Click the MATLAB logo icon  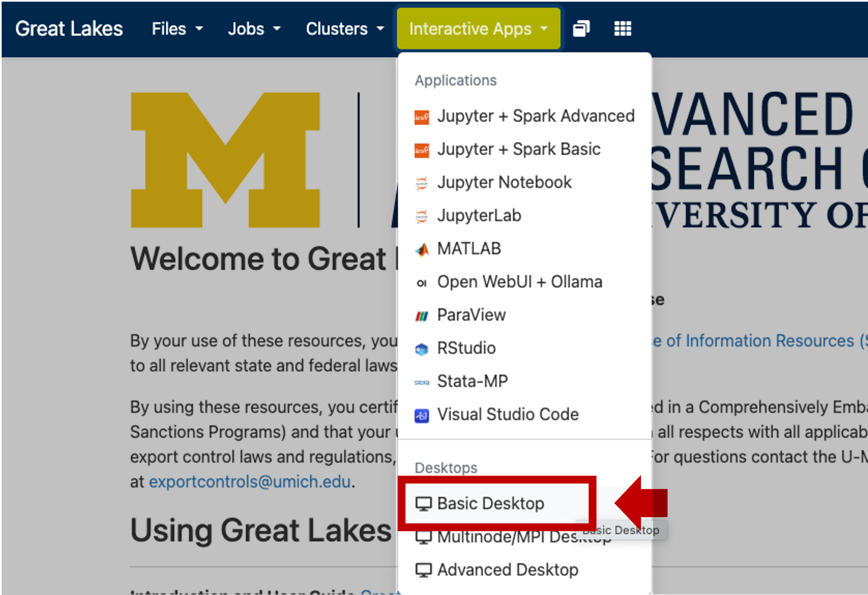point(422,249)
